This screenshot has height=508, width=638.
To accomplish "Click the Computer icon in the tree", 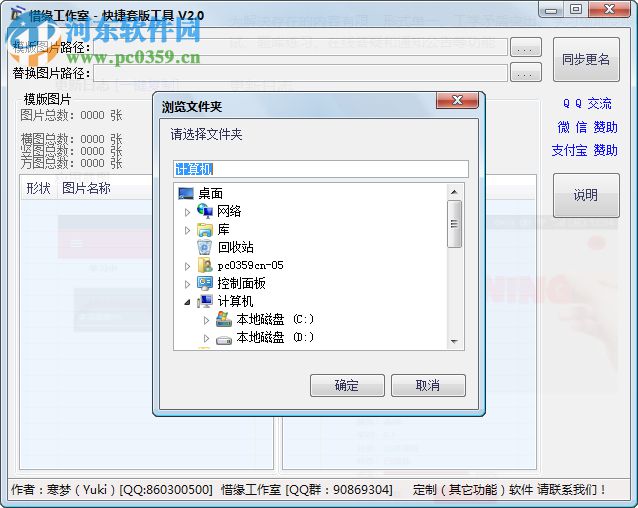I will coord(205,301).
